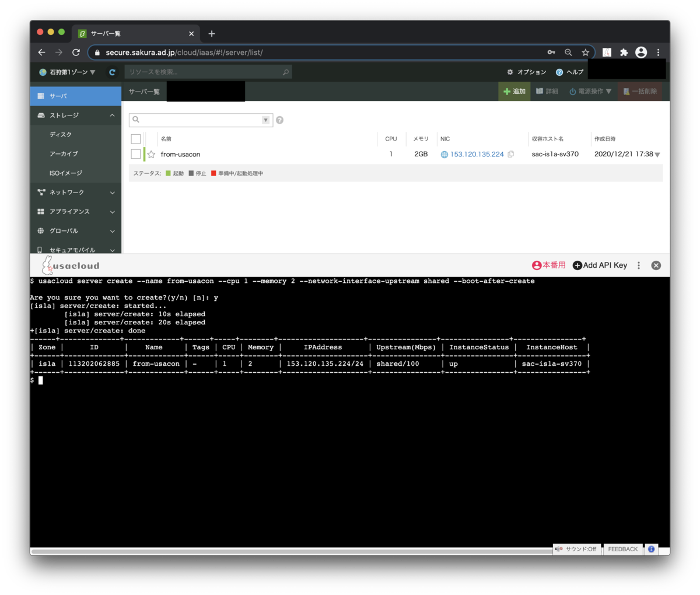Bookmark this page with the star icon
Image resolution: width=700 pixels, height=595 pixels.
coord(585,52)
